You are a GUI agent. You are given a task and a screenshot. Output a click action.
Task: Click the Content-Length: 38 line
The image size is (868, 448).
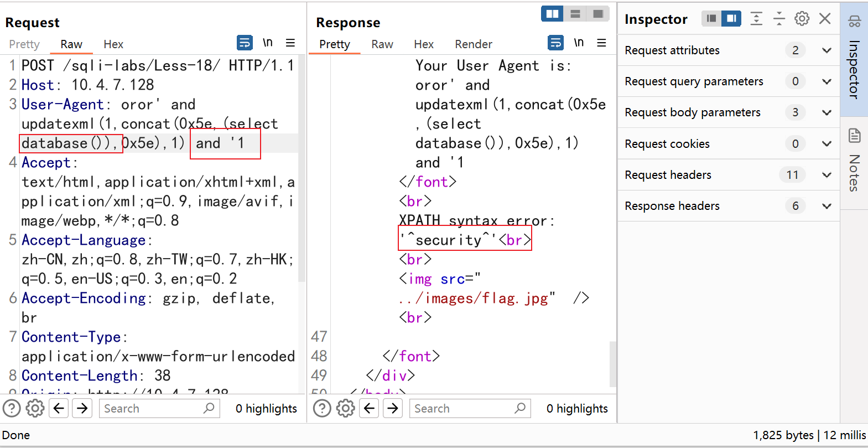[x=96, y=375]
